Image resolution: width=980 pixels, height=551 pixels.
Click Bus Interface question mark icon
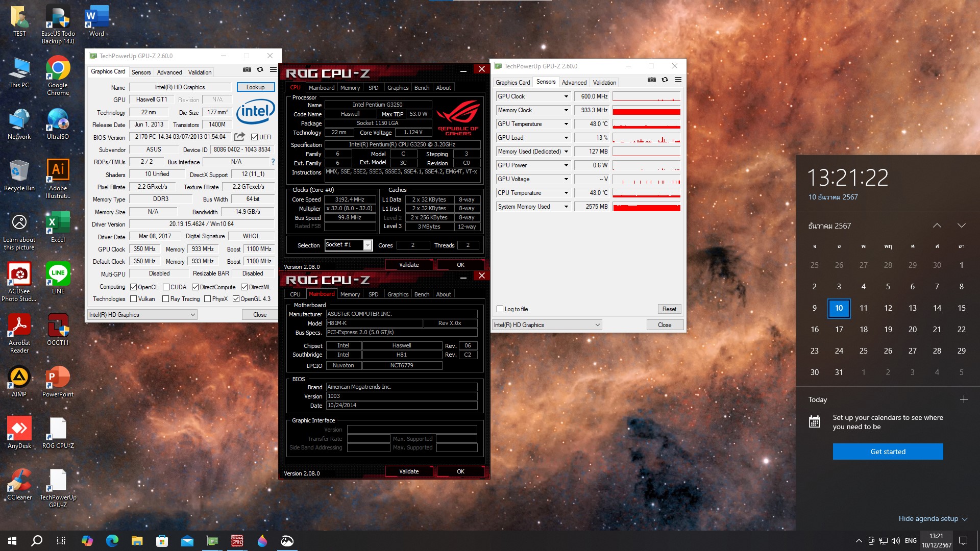coord(273,162)
